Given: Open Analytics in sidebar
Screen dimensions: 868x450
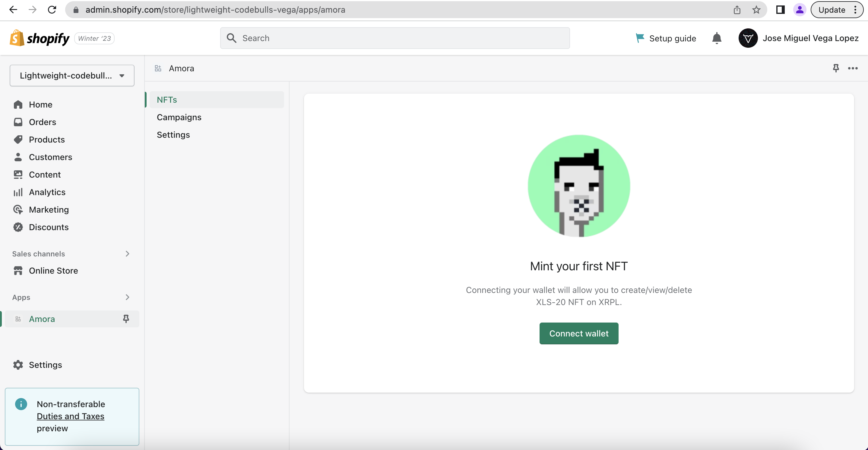Looking at the screenshot, I should 47,192.
